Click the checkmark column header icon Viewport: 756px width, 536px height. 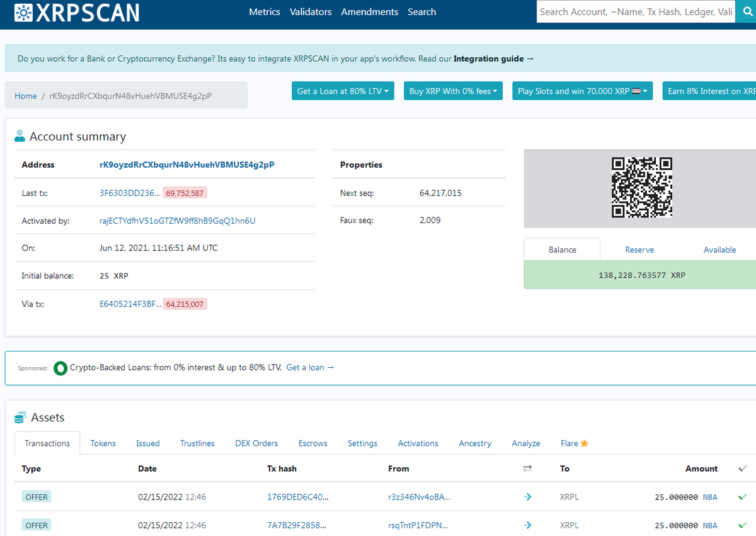(743, 469)
